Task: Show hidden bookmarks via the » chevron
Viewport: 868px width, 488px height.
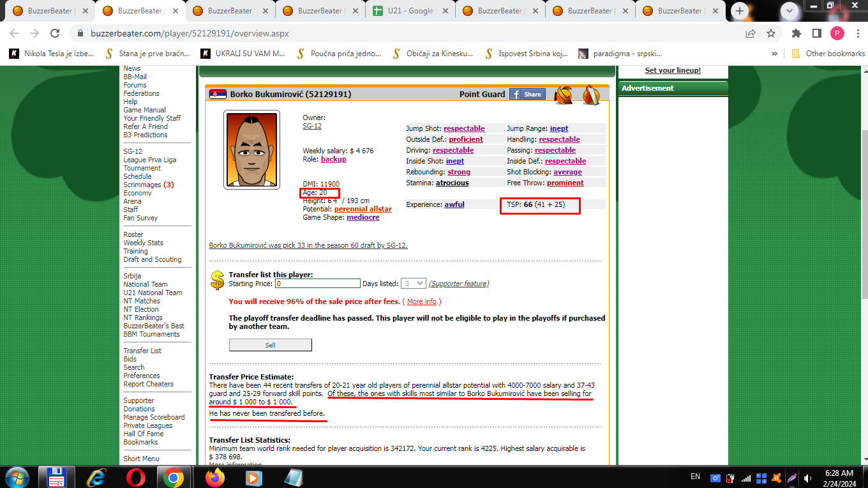Action: coord(775,54)
